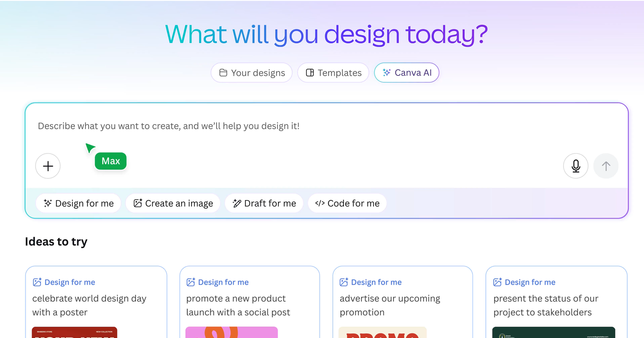Switch to the Your designs tab
The height and width of the screenshot is (338, 644).
pos(252,72)
